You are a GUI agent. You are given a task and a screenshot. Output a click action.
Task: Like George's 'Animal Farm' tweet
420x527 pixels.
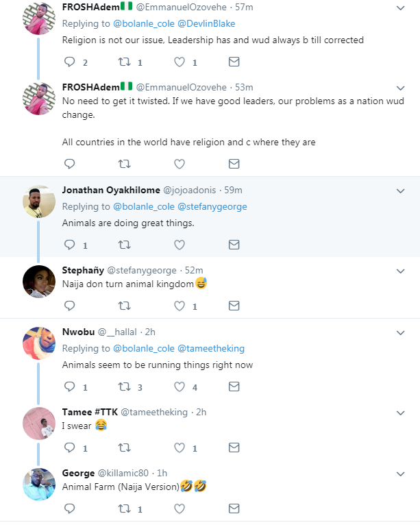180,509
